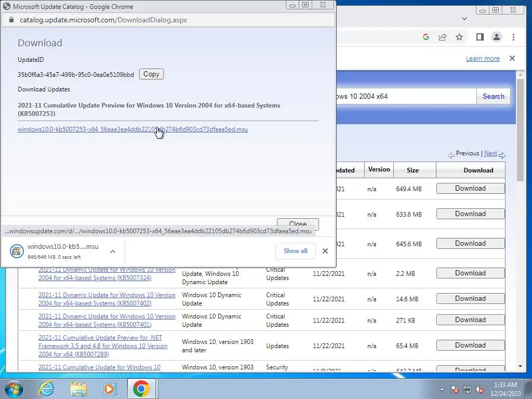Dismiss the infobar with its X
532x399 pixels.
[x=512, y=58]
